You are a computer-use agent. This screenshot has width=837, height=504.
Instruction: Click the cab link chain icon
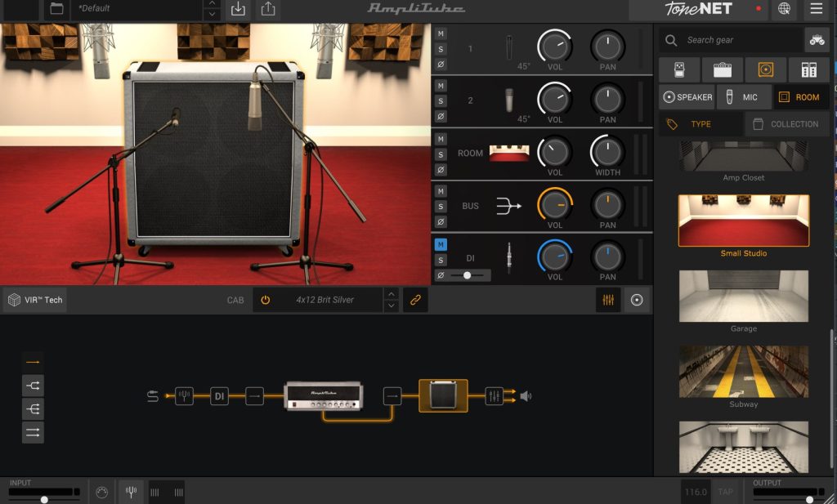tap(415, 300)
